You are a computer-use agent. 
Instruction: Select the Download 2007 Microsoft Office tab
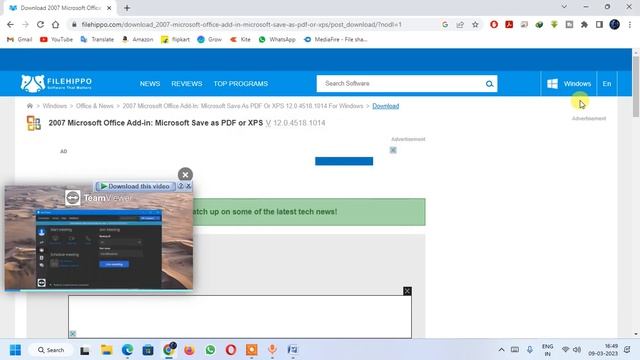[60, 8]
